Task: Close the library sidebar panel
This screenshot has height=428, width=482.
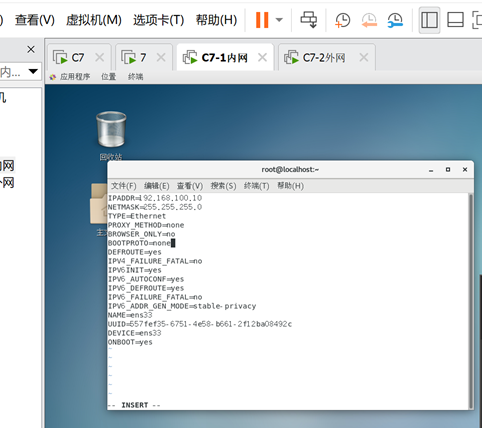Action: click(31, 49)
